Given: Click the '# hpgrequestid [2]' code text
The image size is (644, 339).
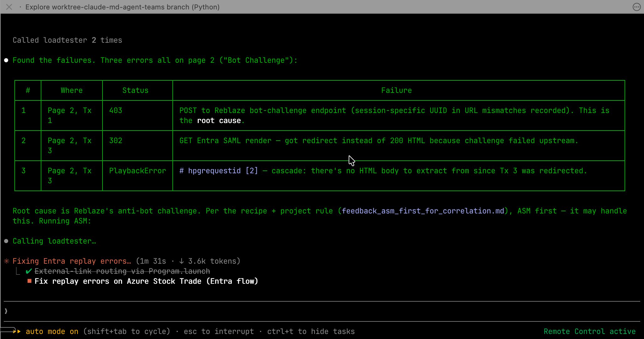Looking at the screenshot, I should pyautogui.click(x=219, y=171).
